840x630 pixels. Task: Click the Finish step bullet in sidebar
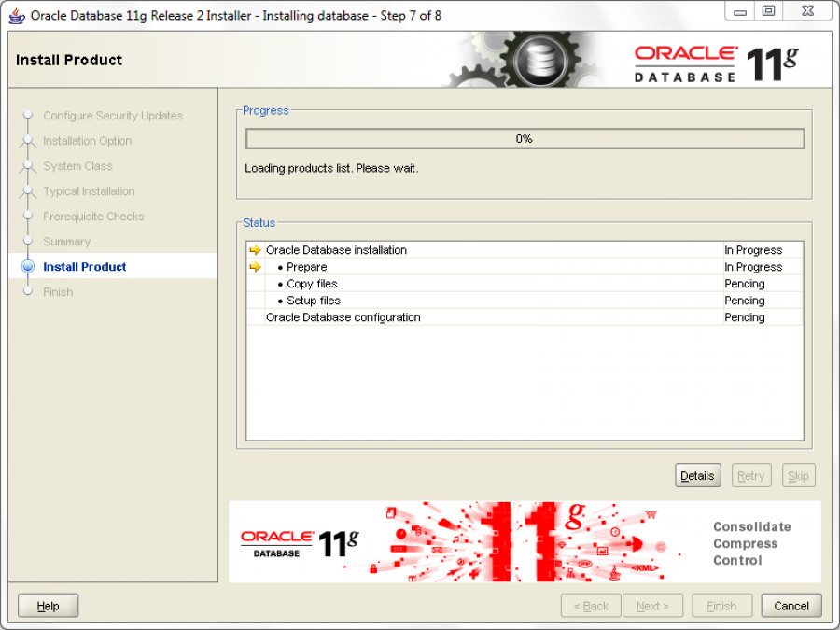(x=28, y=292)
